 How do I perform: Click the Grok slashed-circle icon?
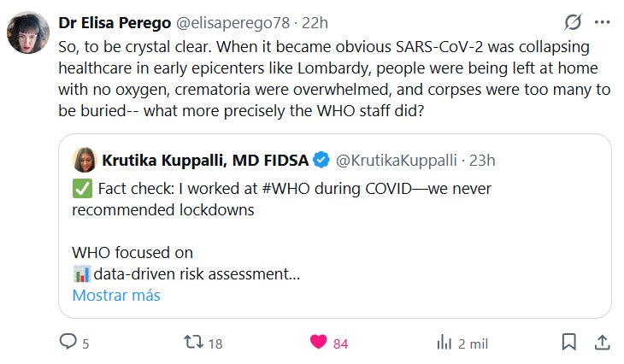[x=574, y=21]
